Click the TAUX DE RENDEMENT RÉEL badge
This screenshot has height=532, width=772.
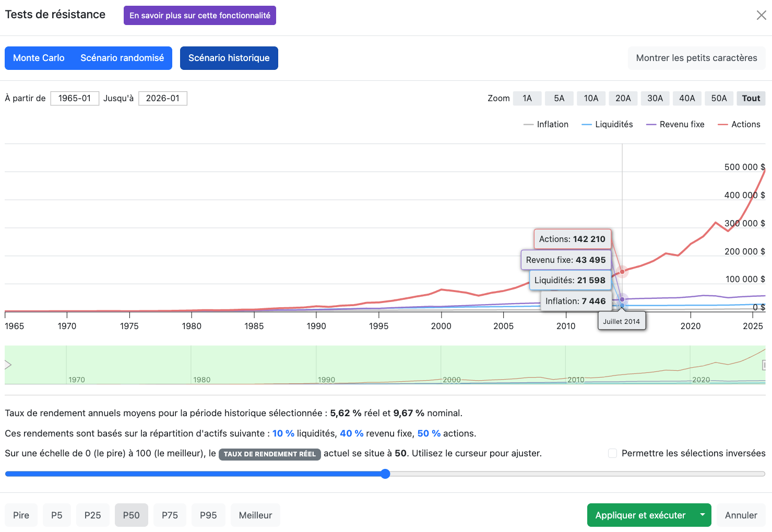(270, 454)
